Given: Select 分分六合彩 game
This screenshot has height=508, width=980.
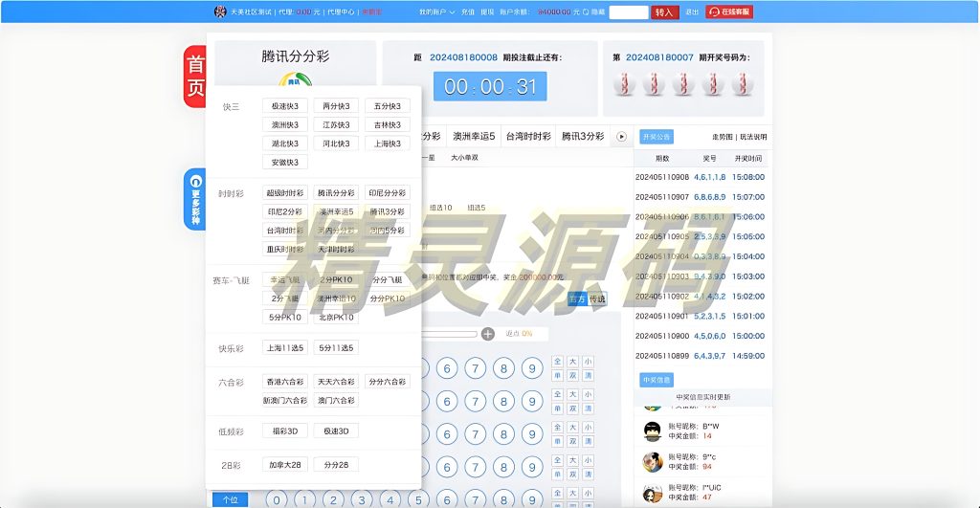Looking at the screenshot, I should [388, 382].
